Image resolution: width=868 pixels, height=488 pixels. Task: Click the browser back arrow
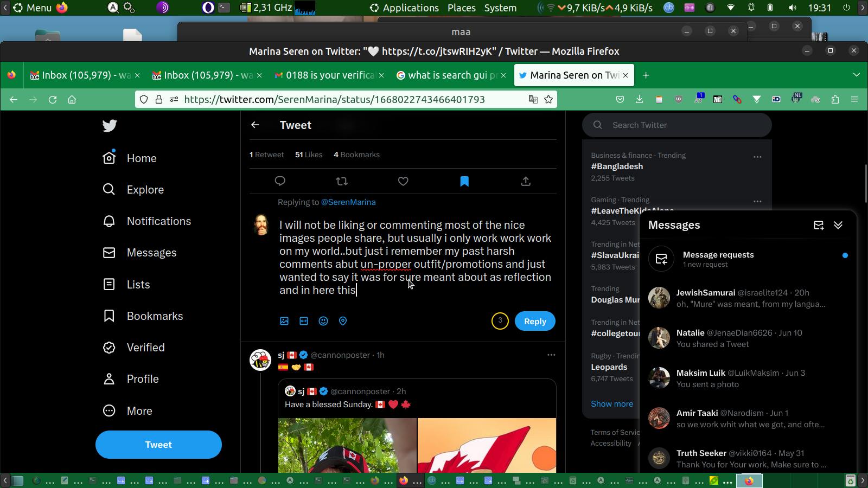[14, 99]
